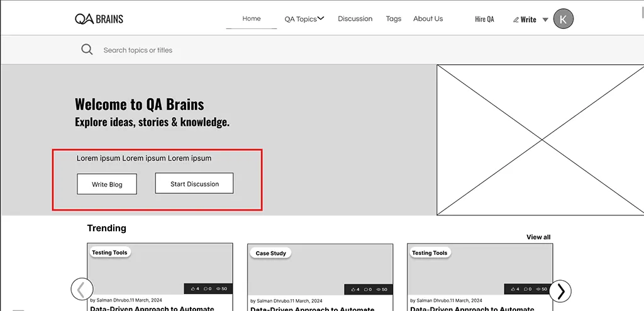Select Testing Tools tag on first card
The height and width of the screenshot is (311, 644).
[109, 252]
